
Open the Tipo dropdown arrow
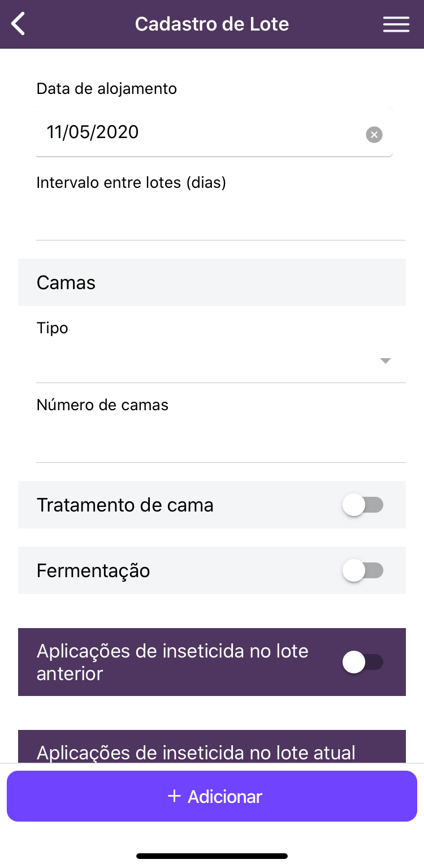pyautogui.click(x=386, y=361)
